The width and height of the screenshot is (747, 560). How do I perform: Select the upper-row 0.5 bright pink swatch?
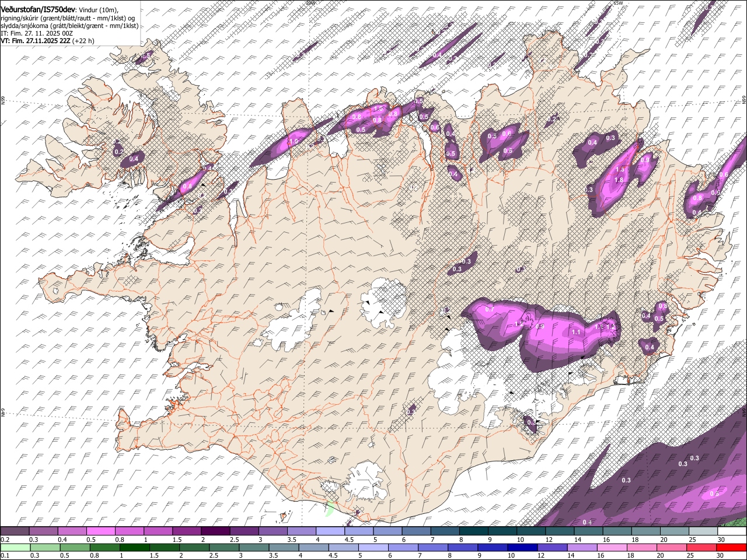pos(100,531)
